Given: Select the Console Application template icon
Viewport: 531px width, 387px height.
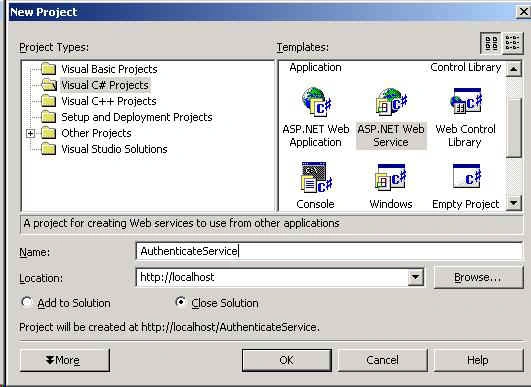Looking at the screenshot, I should [316, 178].
